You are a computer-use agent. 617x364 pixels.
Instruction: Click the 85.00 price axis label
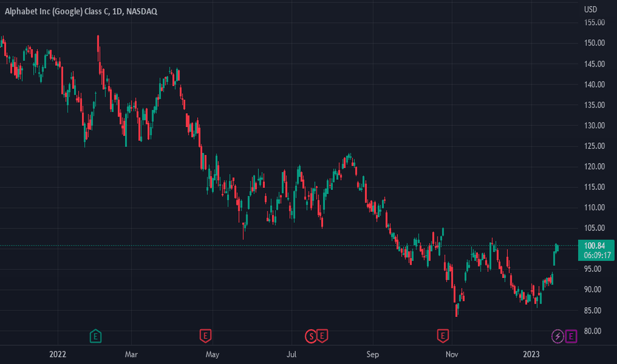click(x=593, y=311)
